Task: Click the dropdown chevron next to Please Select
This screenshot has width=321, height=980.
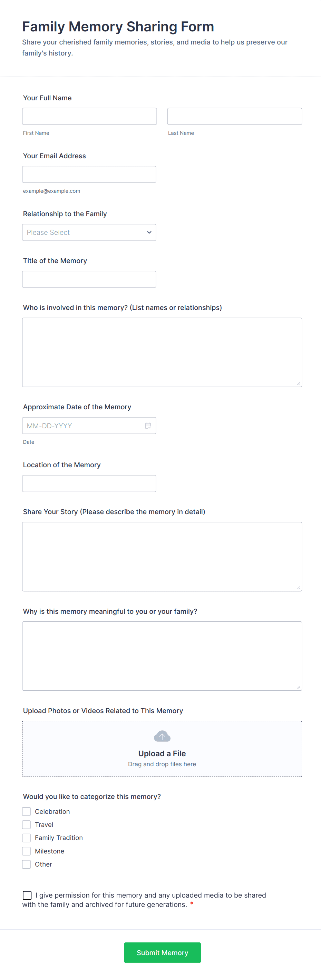Action: pyautogui.click(x=149, y=232)
